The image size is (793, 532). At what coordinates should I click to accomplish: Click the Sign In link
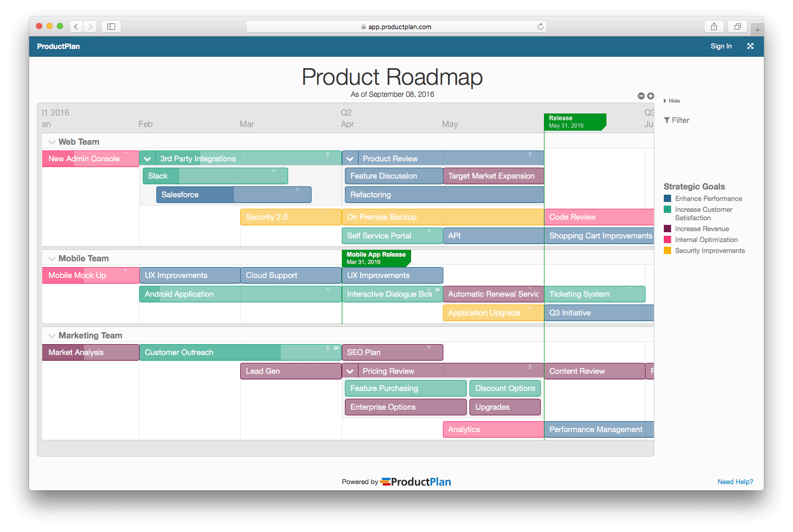coord(721,46)
